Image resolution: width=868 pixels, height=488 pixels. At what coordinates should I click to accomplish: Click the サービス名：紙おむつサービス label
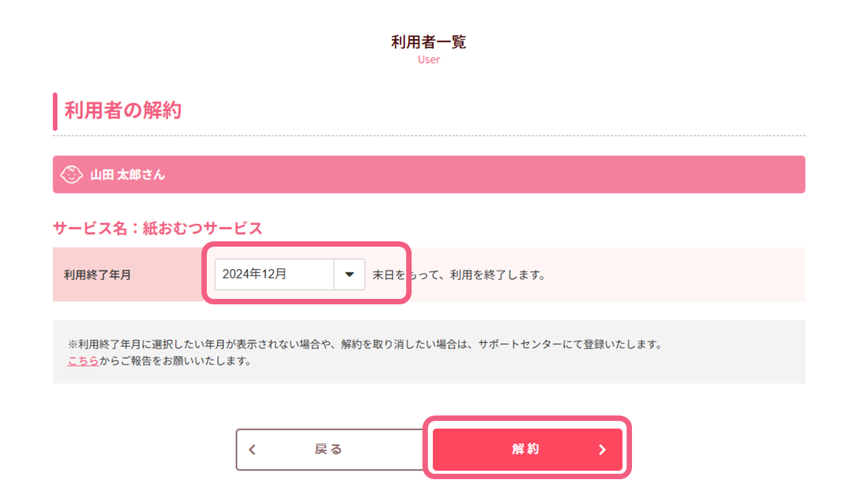point(157,228)
